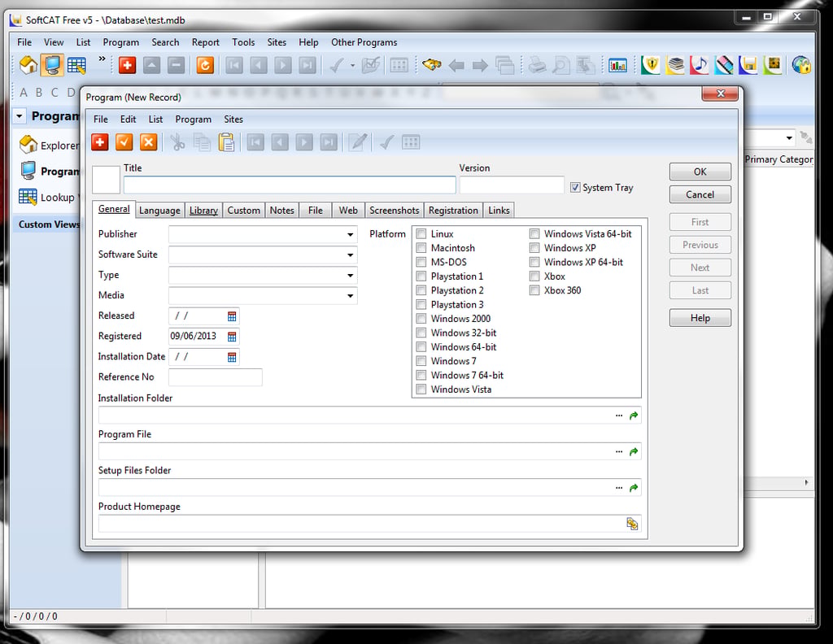Click the main toolbar statistics chart icon
Viewport: 833px width, 644px height.
click(x=617, y=65)
